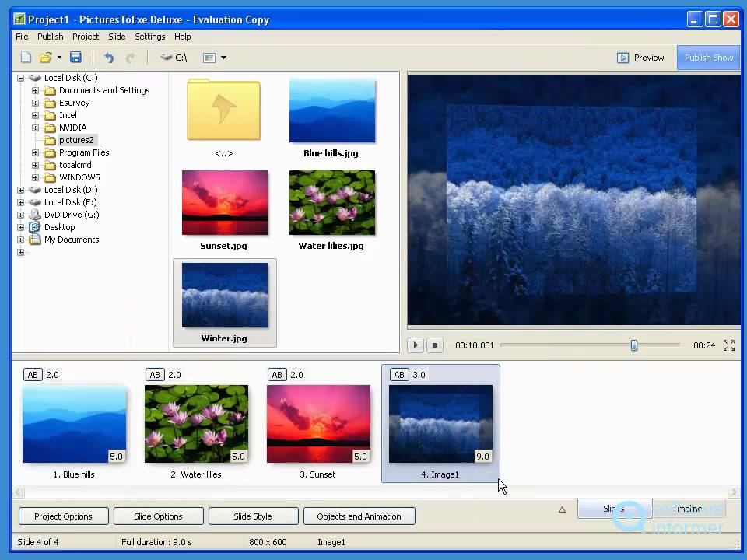Open the Help menu
The image size is (747, 560).
[182, 37]
